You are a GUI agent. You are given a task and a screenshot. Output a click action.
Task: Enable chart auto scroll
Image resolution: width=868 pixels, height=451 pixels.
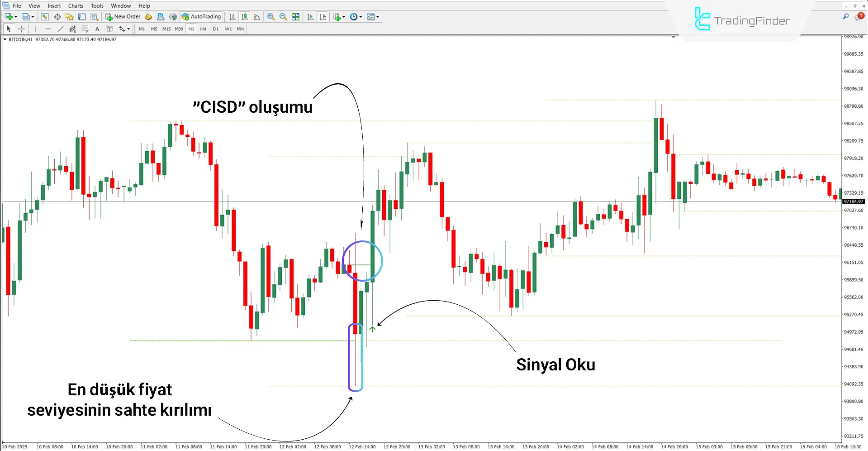coord(310,17)
